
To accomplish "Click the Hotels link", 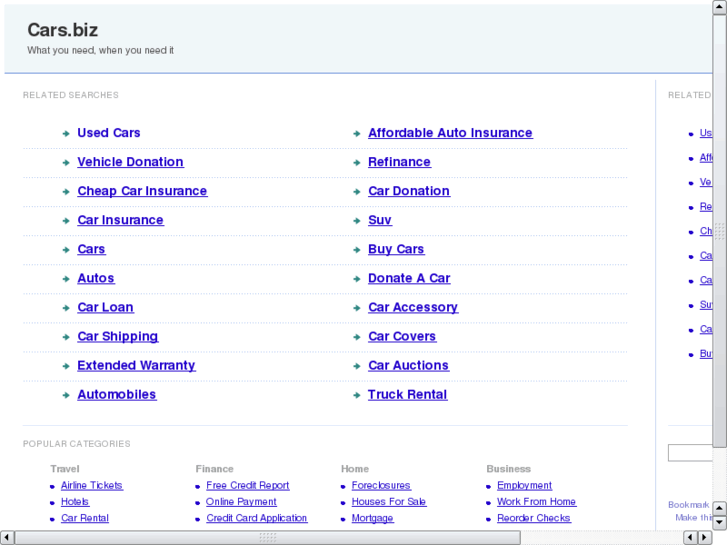I will pyautogui.click(x=75, y=502).
